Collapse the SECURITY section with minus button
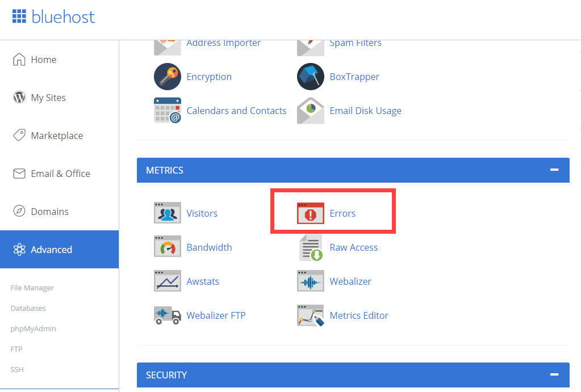The image size is (581, 392). tap(554, 374)
